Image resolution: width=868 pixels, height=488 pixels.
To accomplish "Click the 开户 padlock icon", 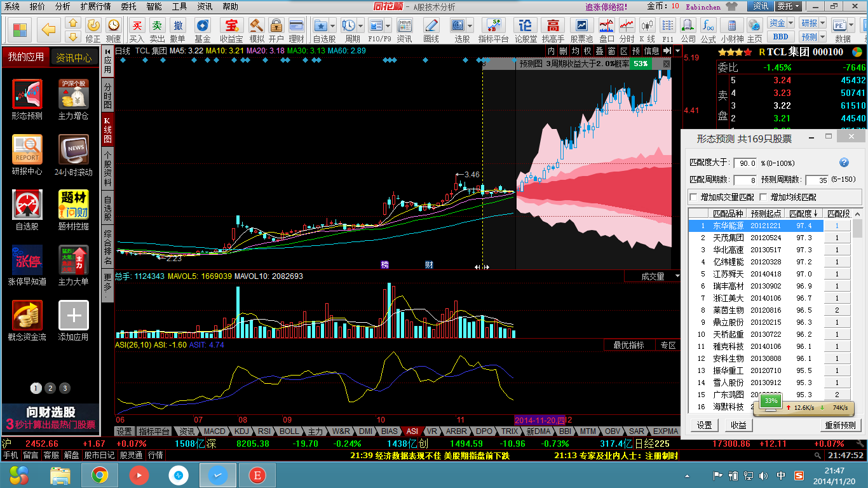I will tap(276, 29).
